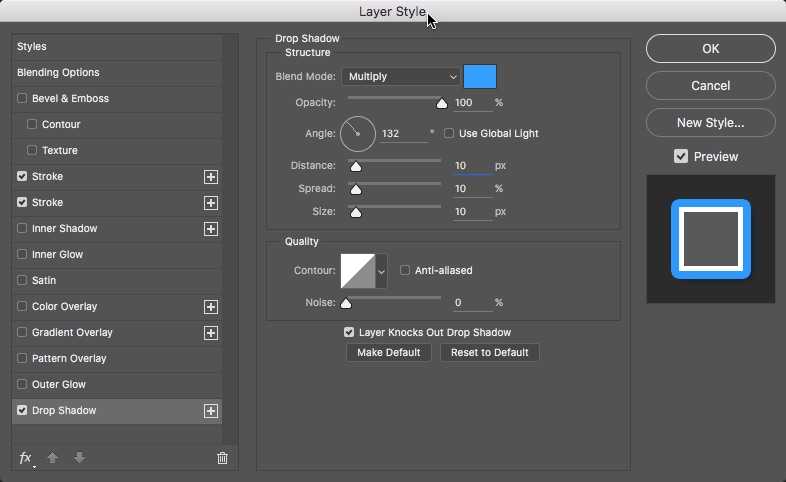
Task: Enable Gradient Overlay checkbox
Action: [x=22, y=332]
